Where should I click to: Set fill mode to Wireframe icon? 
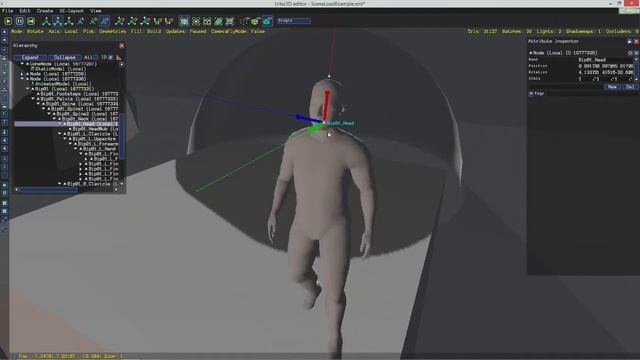[256, 21]
